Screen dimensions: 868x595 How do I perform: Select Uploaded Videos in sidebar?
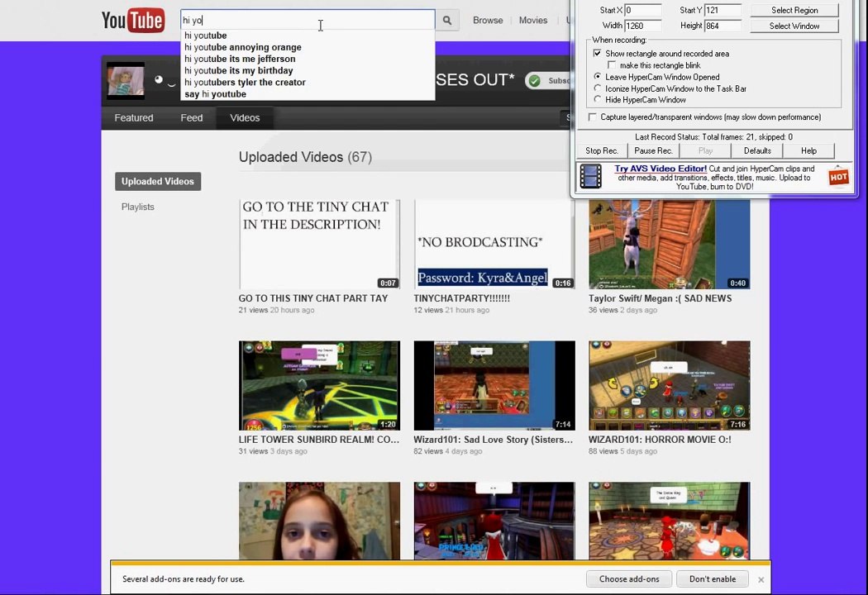[158, 182]
